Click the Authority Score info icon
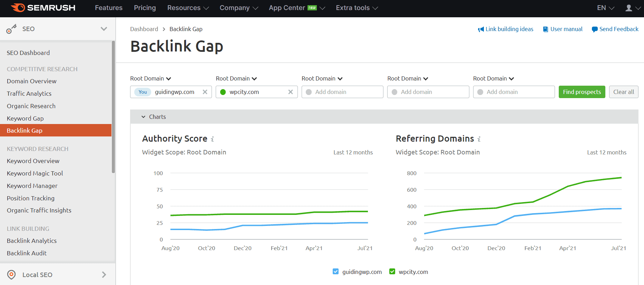The width and height of the screenshot is (644, 285). coord(212,139)
